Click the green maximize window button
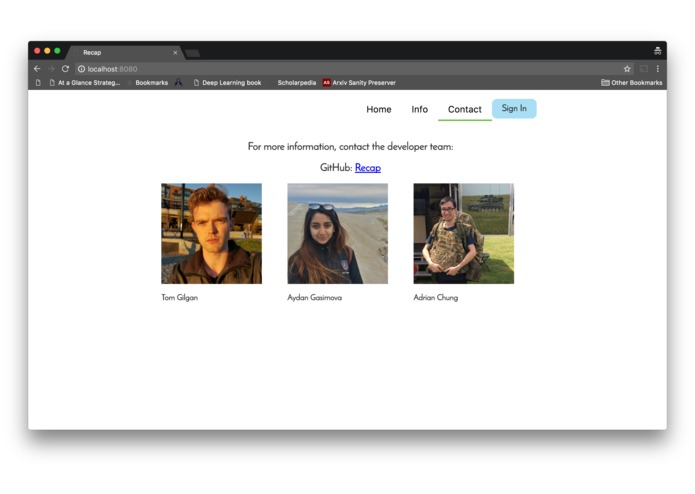 (x=57, y=51)
